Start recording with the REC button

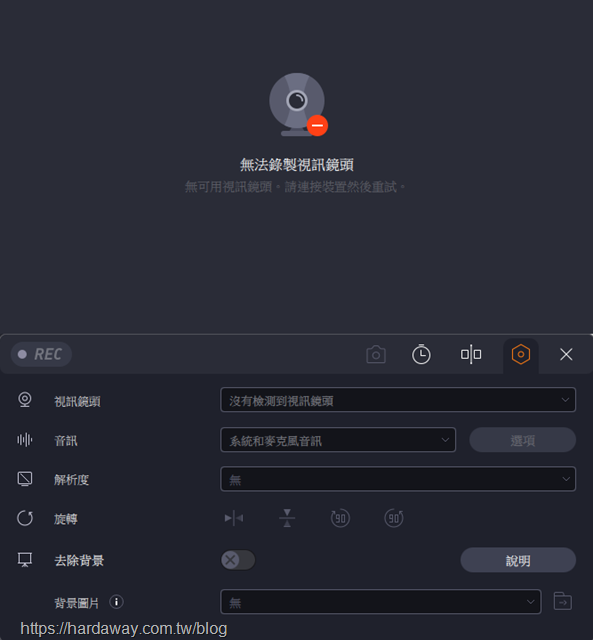[x=41, y=354]
